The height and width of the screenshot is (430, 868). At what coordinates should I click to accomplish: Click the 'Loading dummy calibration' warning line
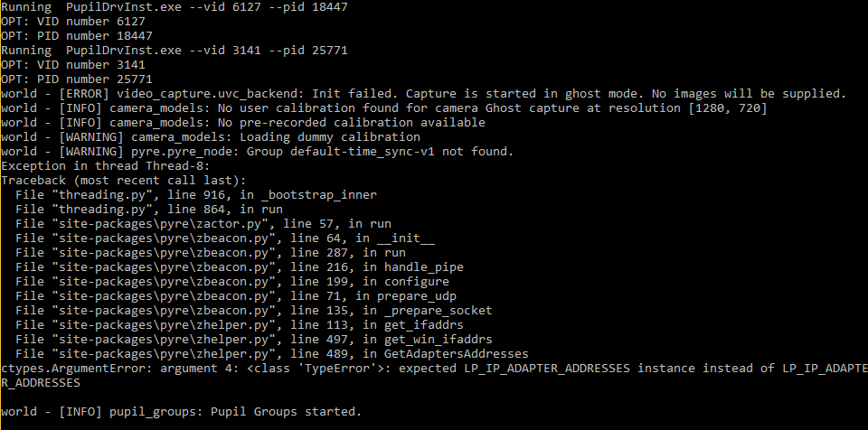click(x=211, y=136)
